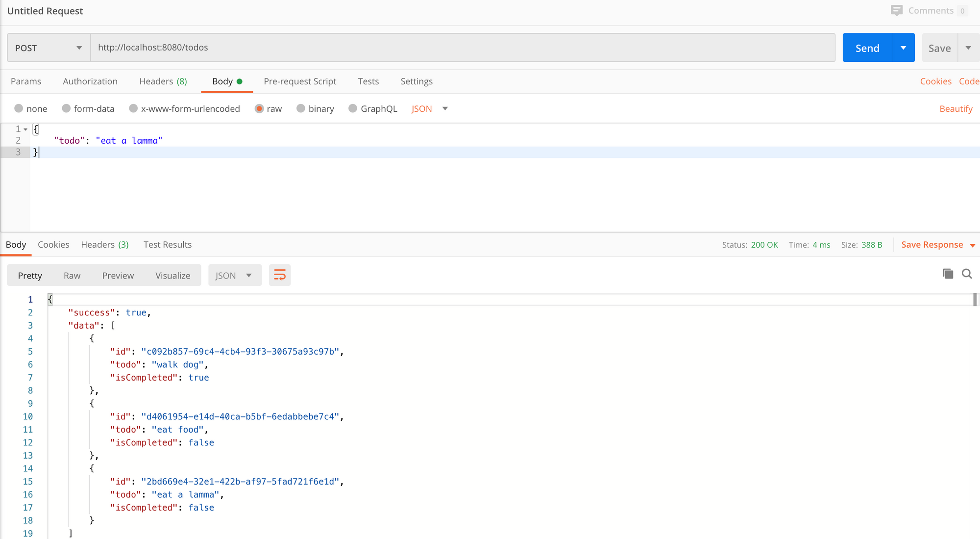The height and width of the screenshot is (539, 980).
Task: Collapse line 1 fold arrow in request editor
Action: coord(25,129)
